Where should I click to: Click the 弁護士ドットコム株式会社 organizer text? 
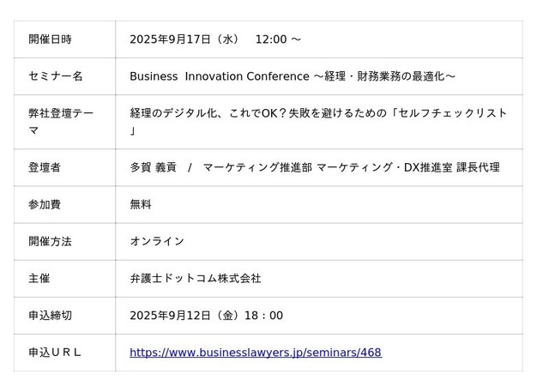195,279
